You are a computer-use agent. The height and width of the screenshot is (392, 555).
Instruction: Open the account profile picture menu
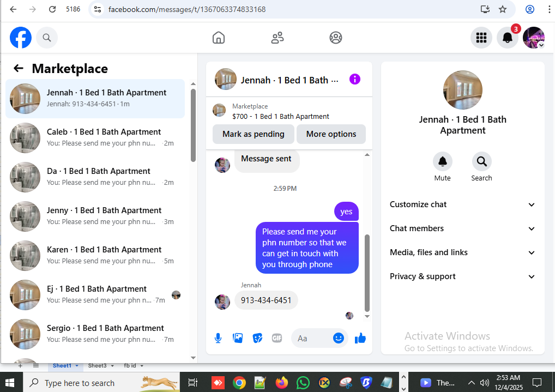[x=533, y=38]
